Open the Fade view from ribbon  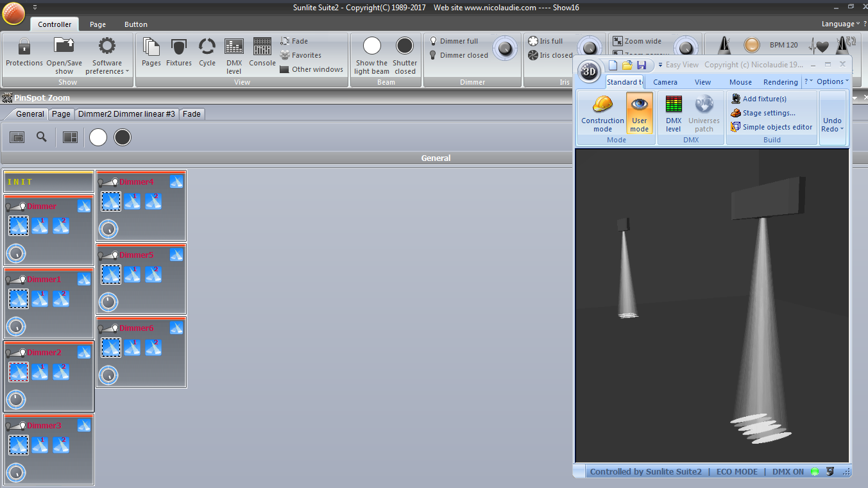[294, 41]
